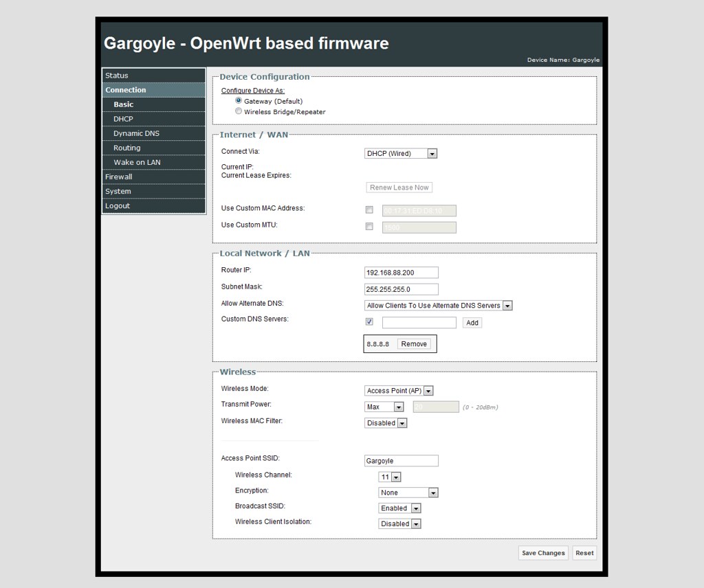Click the Renew Lease Now button
Image resolution: width=704 pixels, height=588 pixels.
(399, 187)
